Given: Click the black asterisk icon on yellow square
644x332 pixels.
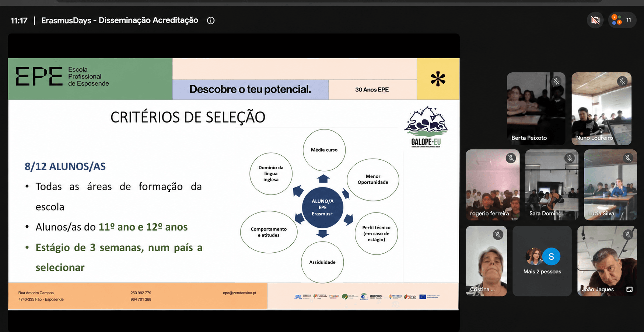Looking at the screenshot, I should tap(438, 79).
